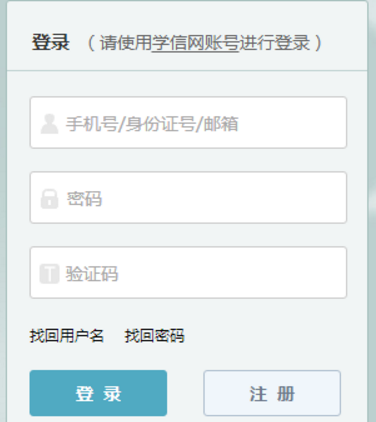Click the 手机号 placeholder text
376x422 pixels.
click(x=92, y=124)
